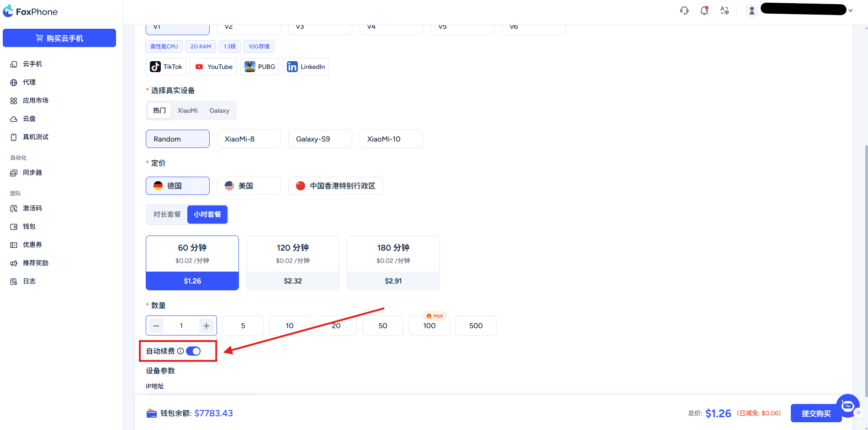Open the Synchronizer (同步器) sidebar item
This screenshot has width=868, height=430.
32,173
